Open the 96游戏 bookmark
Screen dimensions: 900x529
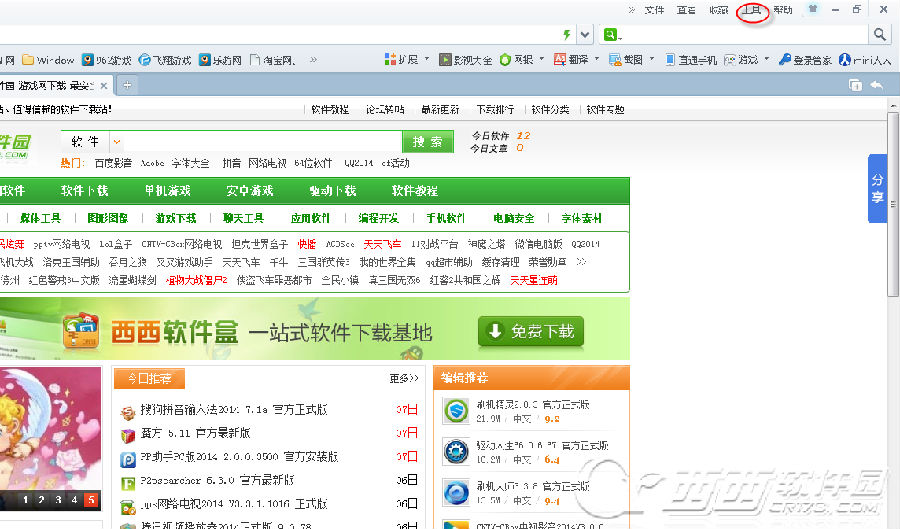point(107,60)
